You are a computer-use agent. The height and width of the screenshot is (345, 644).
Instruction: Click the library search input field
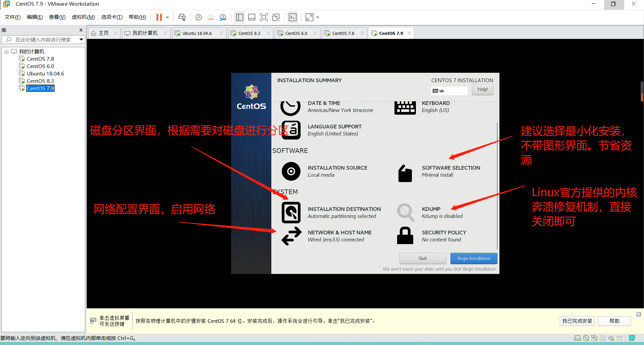pyautogui.click(x=43, y=40)
